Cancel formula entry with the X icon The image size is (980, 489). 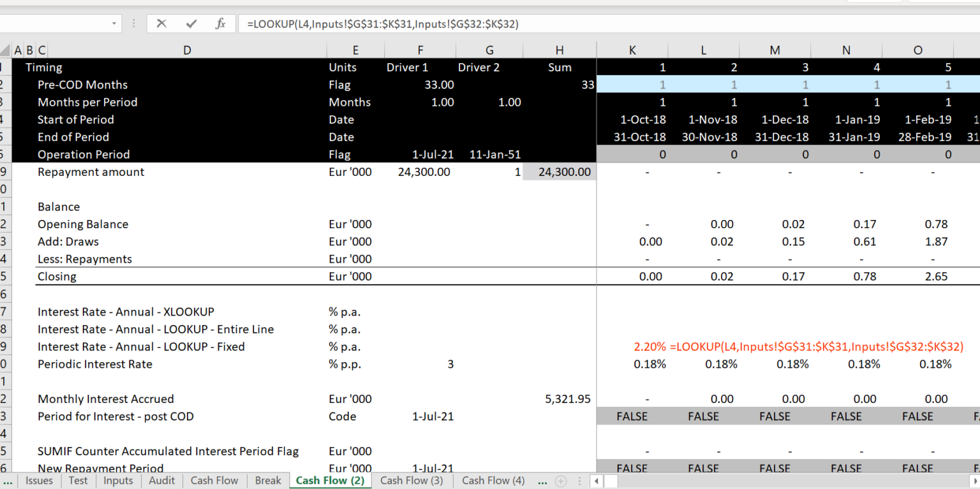click(x=161, y=24)
